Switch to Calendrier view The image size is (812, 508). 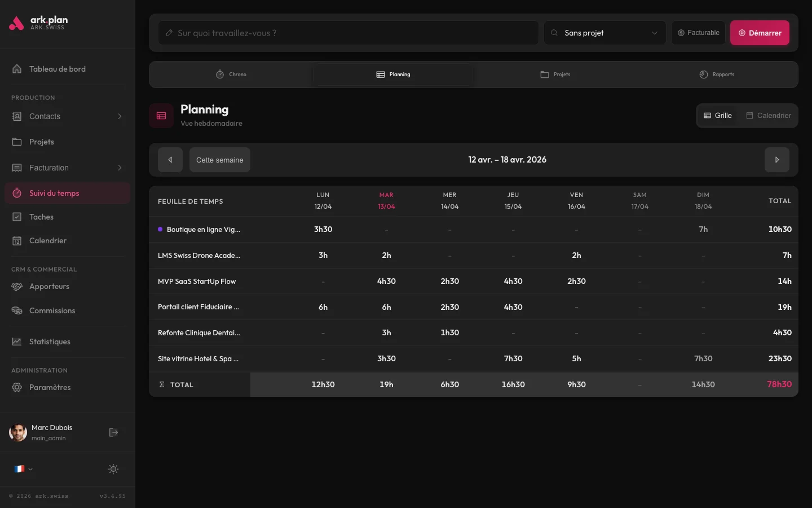pyautogui.click(x=768, y=116)
